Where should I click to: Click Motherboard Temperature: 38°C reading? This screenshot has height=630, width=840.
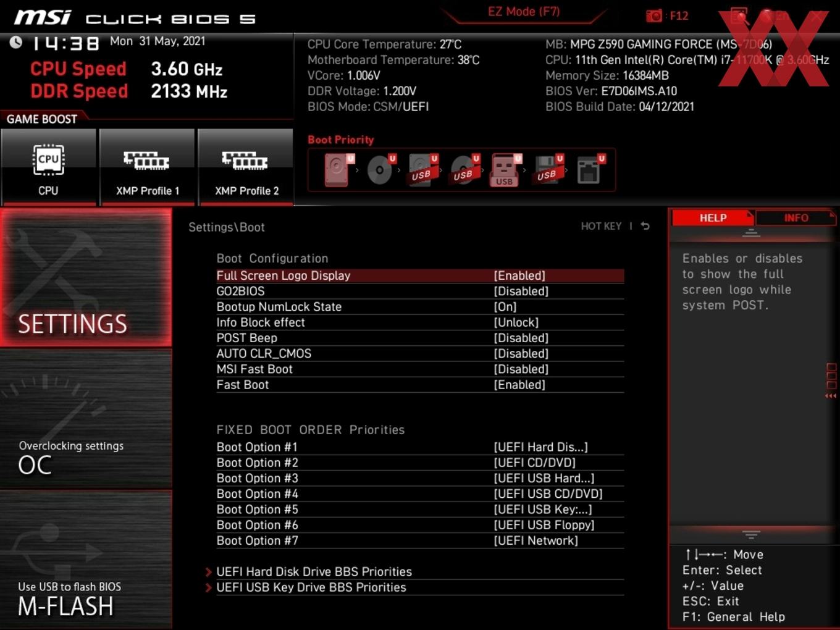[393, 60]
